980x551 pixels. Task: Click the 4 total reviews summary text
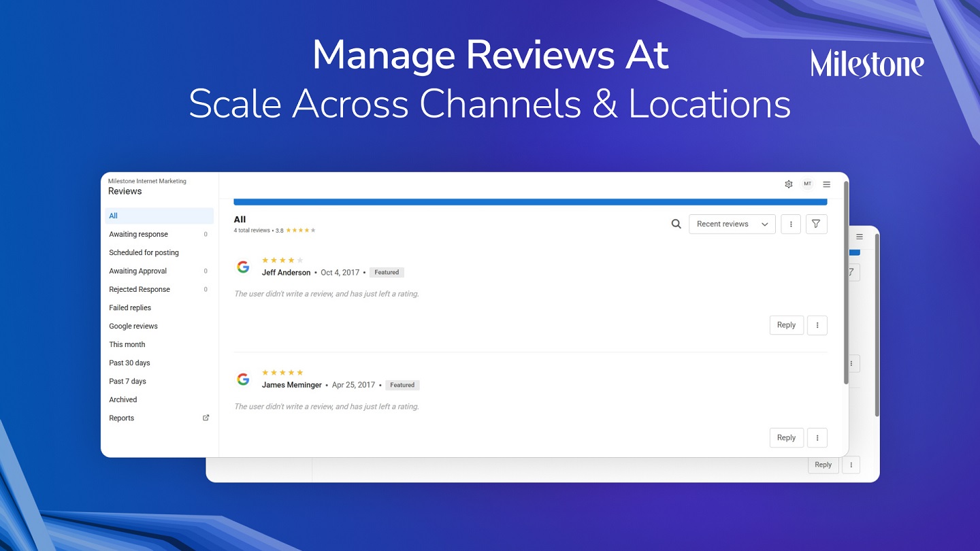(x=252, y=231)
